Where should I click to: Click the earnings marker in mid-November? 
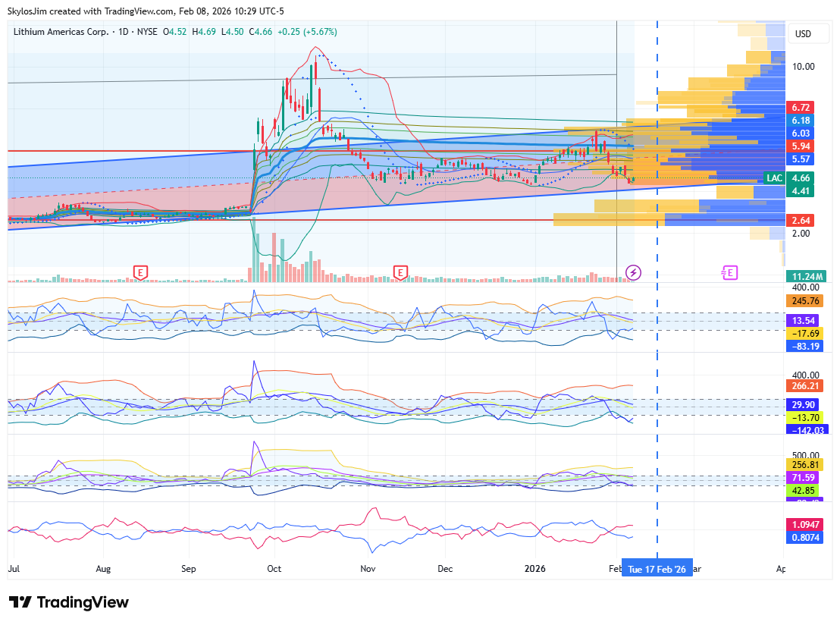400,272
